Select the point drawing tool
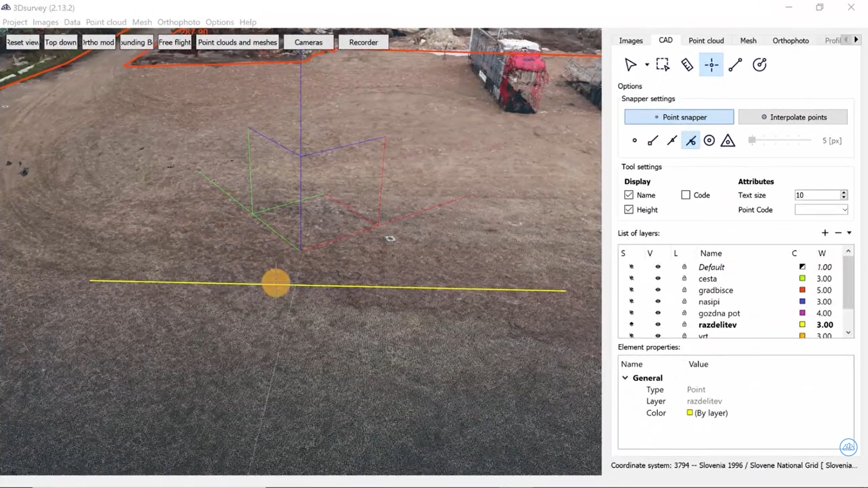 (711, 64)
